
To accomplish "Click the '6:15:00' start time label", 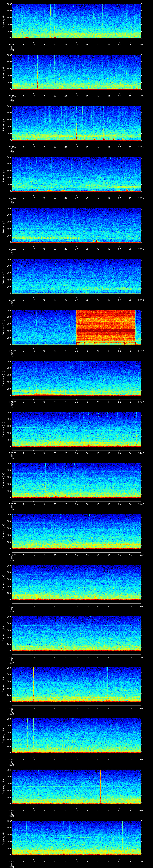I will pos(12,96).
